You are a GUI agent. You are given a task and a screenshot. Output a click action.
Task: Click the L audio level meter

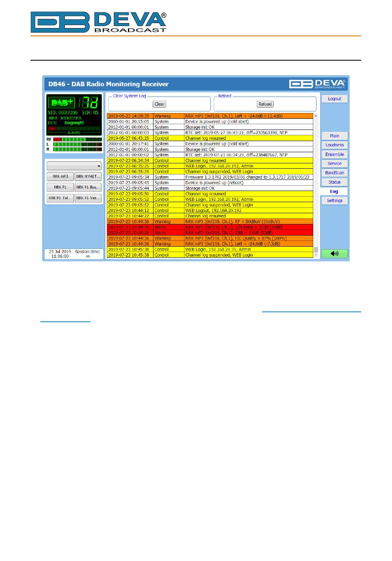[x=78, y=144]
